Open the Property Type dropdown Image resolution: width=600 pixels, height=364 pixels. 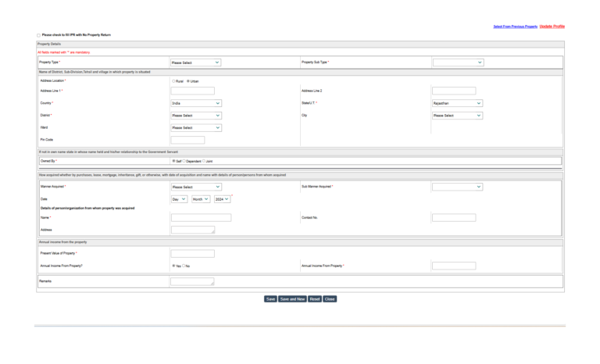[195, 62]
